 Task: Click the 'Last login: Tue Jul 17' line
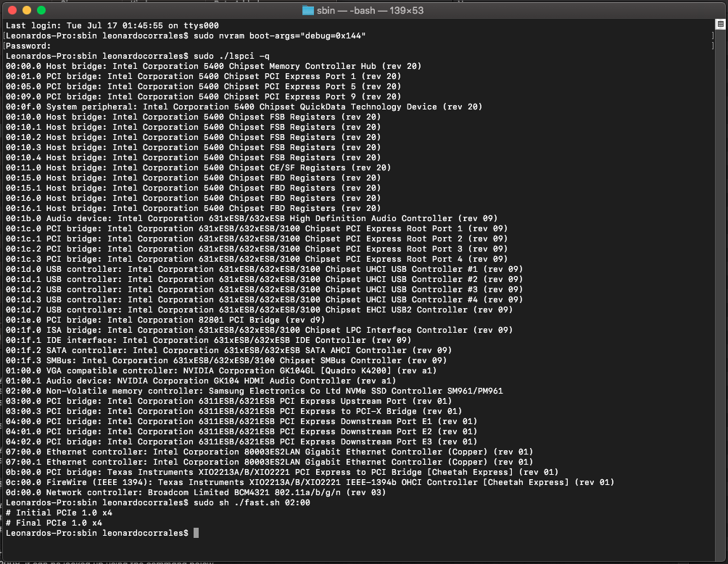[112, 25]
